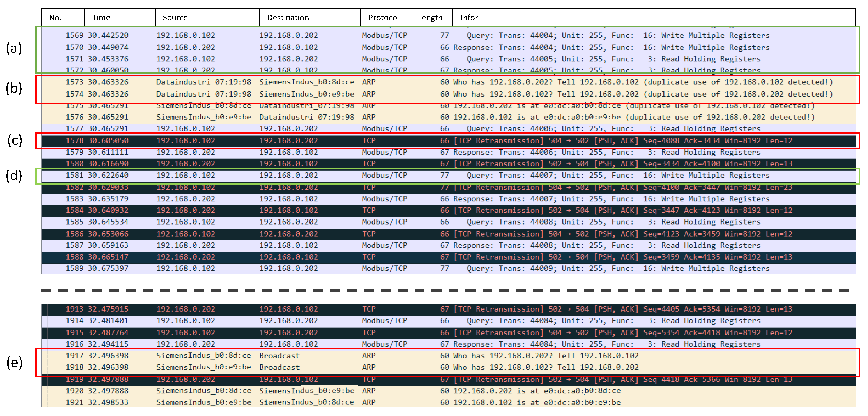Select packet 1589 Write Multiple Registers query

[x=438, y=269]
